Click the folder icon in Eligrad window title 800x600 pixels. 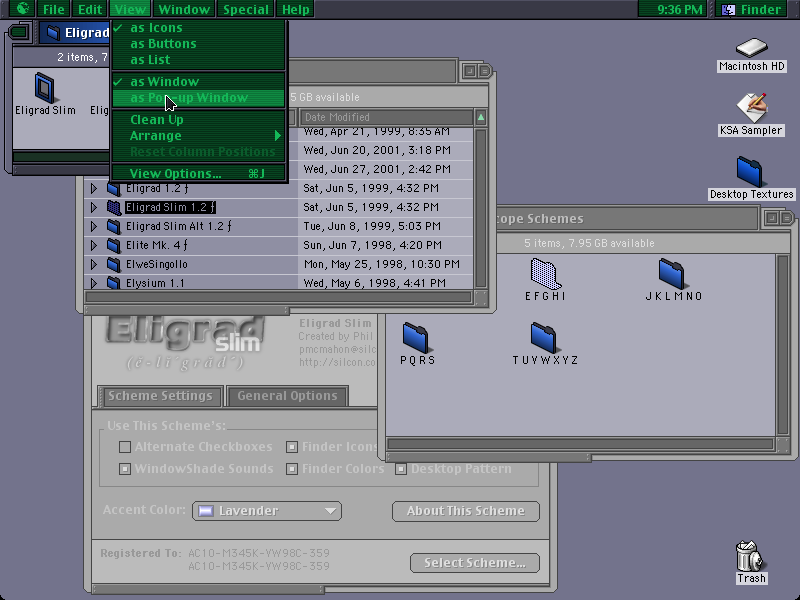click(x=53, y=33)
